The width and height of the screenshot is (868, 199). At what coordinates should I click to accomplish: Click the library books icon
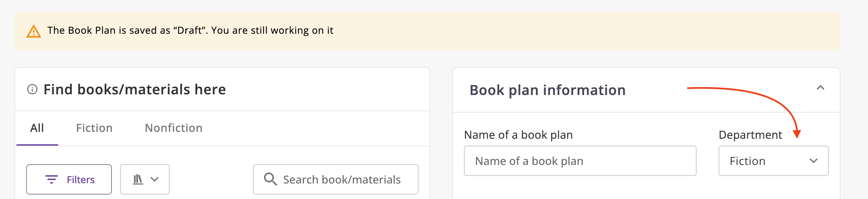pyautogui.click(x=138, y=179)
